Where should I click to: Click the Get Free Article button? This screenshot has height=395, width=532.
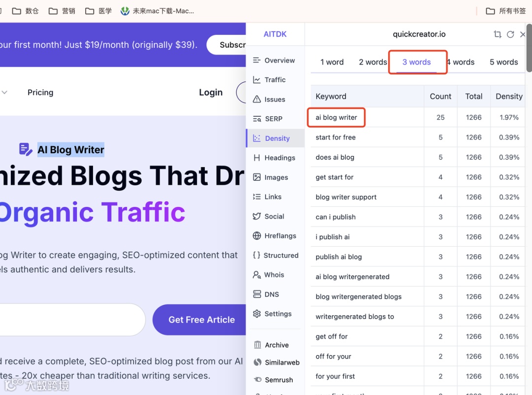click(199, 320)
